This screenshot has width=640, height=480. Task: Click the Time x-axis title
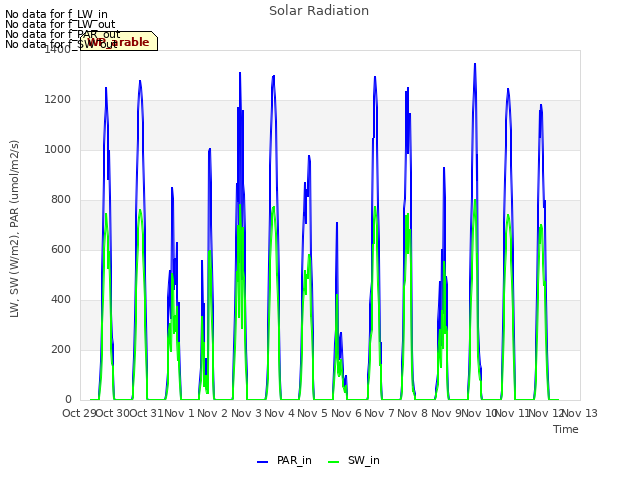coord(566,429)
